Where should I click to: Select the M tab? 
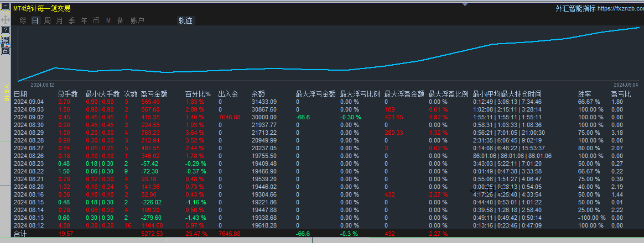108,20
